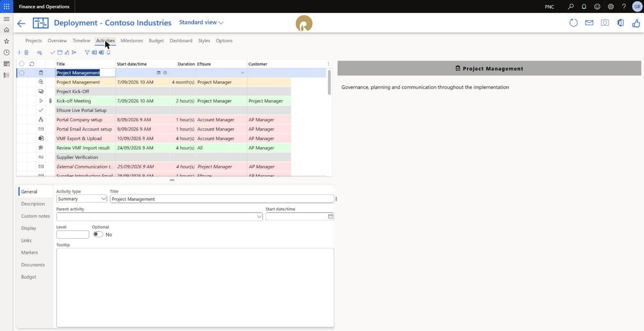Add a new activity with plus icon

(19, 52)
